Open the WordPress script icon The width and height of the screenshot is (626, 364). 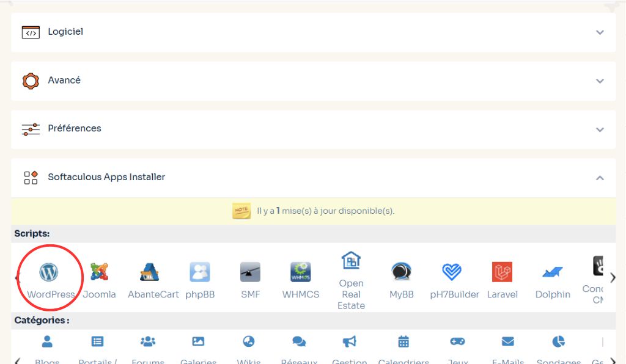49,272
